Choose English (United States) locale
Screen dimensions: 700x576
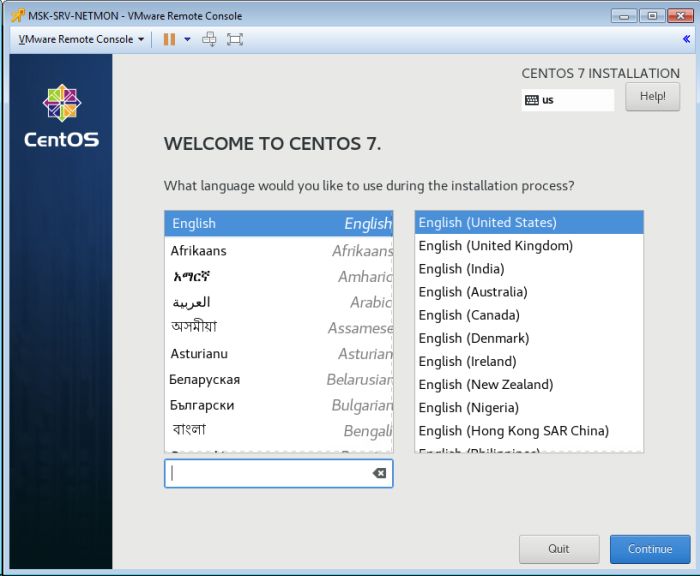coord(529,222)
